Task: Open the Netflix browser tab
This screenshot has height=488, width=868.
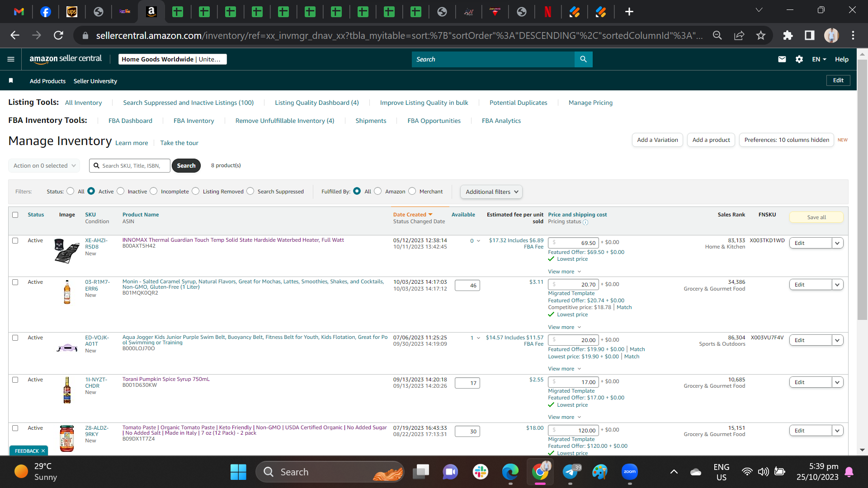Action: pos(548,12)
